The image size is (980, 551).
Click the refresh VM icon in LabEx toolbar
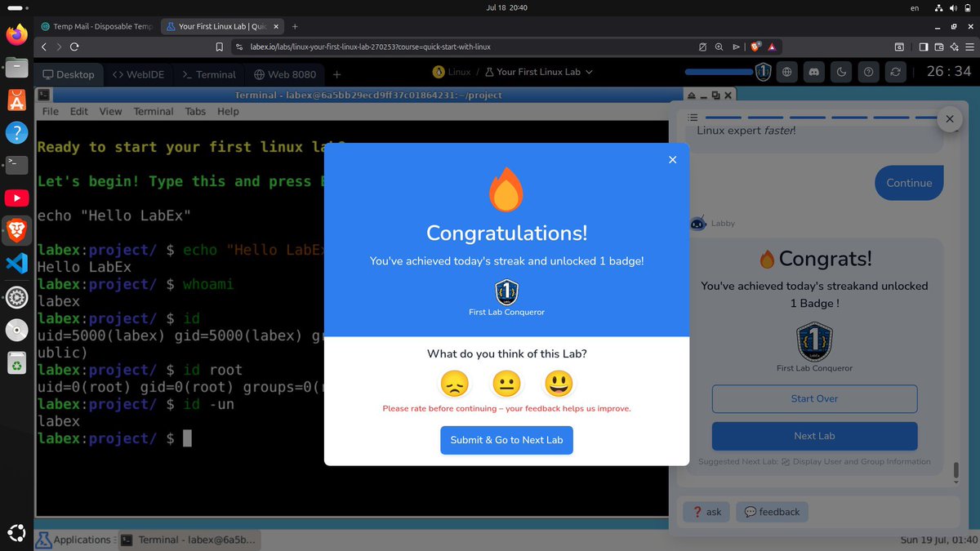[x=896, y=72]
